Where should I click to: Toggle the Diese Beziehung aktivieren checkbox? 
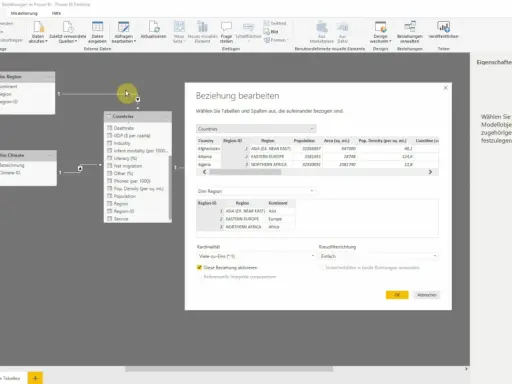click(x=199, y=267)
